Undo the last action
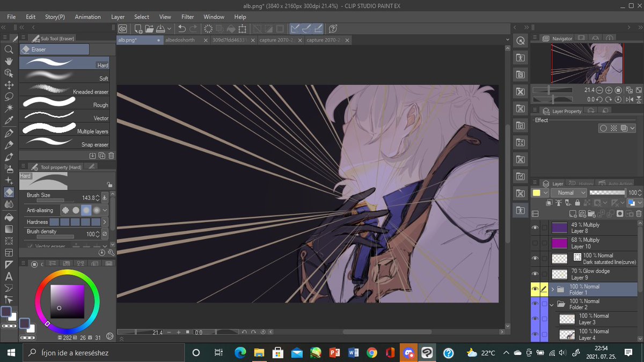 point(182,28)
